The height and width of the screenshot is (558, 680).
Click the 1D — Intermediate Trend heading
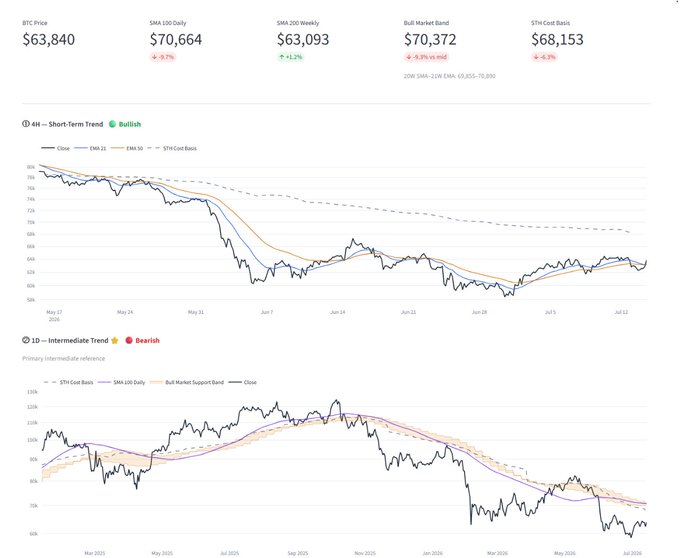tap(70, 340)
